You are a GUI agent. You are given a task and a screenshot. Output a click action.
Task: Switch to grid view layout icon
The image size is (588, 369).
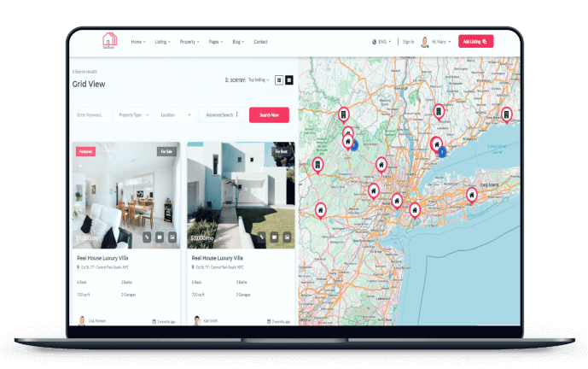[x=289, y=79]
